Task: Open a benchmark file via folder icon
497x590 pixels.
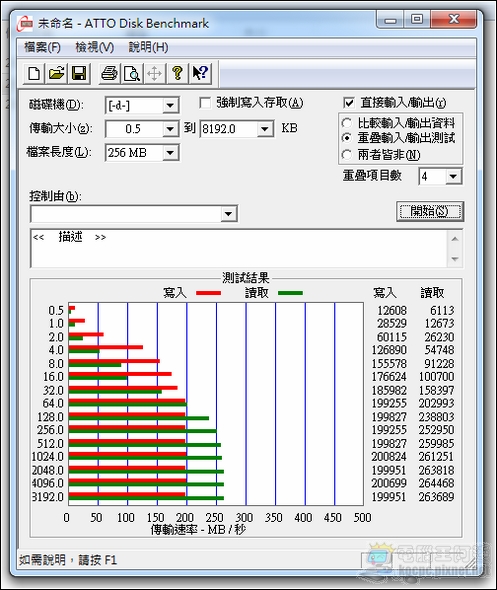Action: tap(56, 73)
